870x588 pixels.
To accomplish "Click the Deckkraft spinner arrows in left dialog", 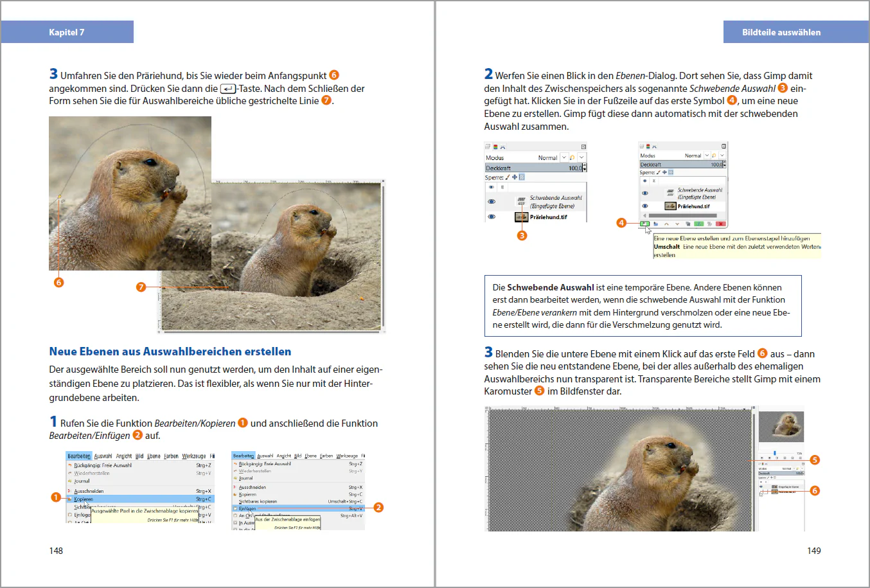I will pos(584,168).
